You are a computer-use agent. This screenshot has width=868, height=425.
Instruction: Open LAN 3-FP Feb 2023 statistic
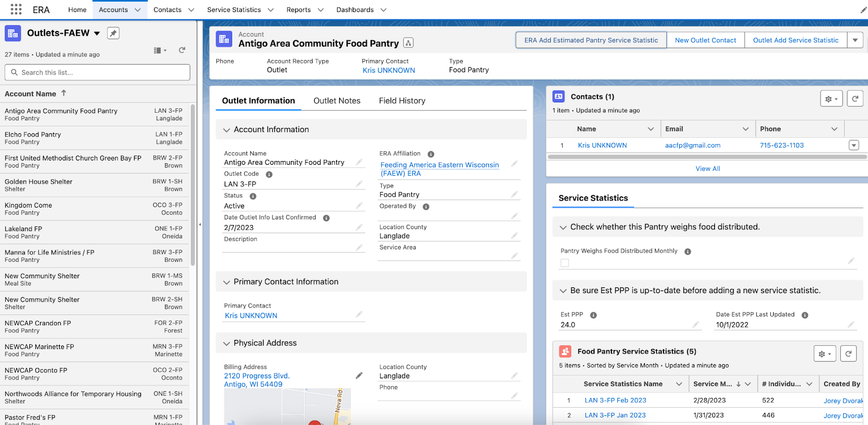pyautogui.click(x=615, y=401)
